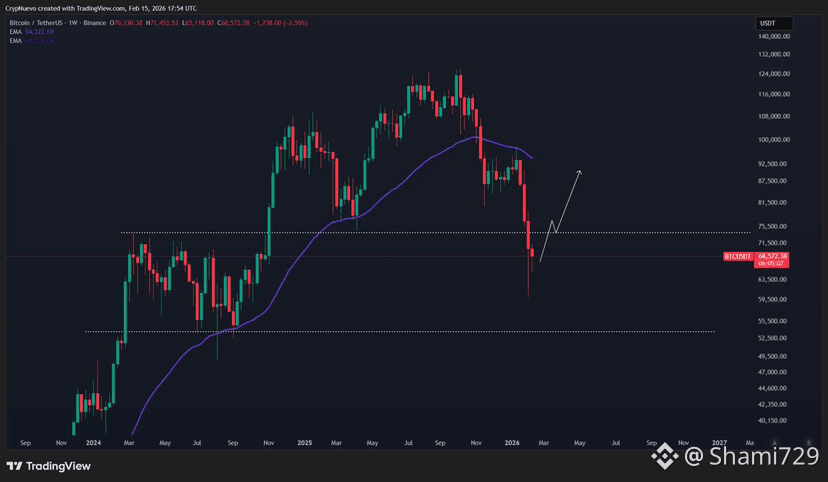This screenshot has width=828, height=482.
Task: Click the 42,350.00 price axis label
Action: 775,405
